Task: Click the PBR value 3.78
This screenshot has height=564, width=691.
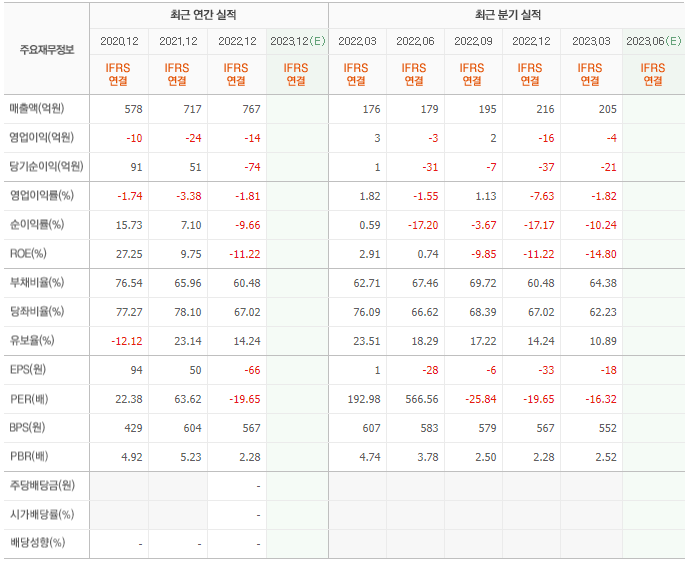Action: click(x=427, y=457)
